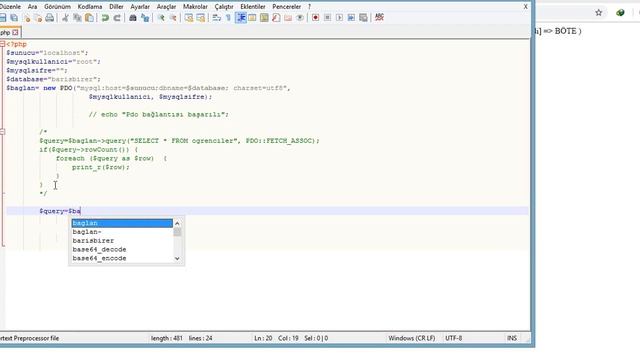Toggle show all characters pilcrow icon
The height and width of the screenshot is (360, 640).
point(228,18)
